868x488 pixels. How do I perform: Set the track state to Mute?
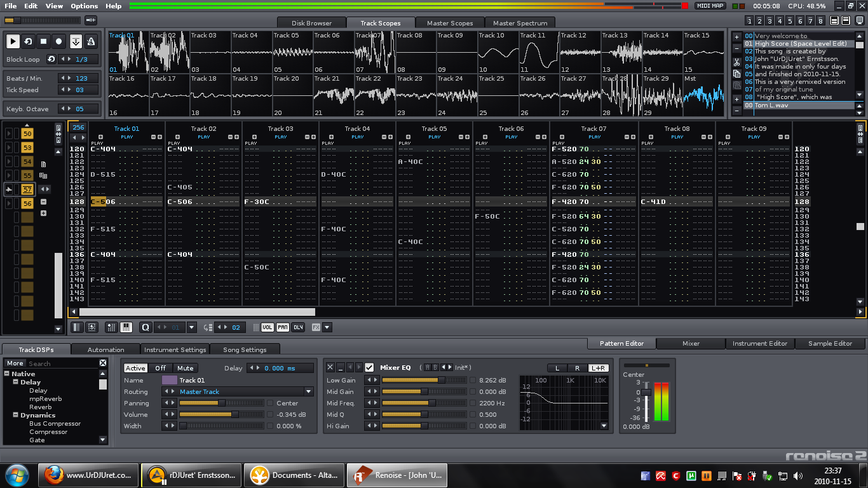185,368
